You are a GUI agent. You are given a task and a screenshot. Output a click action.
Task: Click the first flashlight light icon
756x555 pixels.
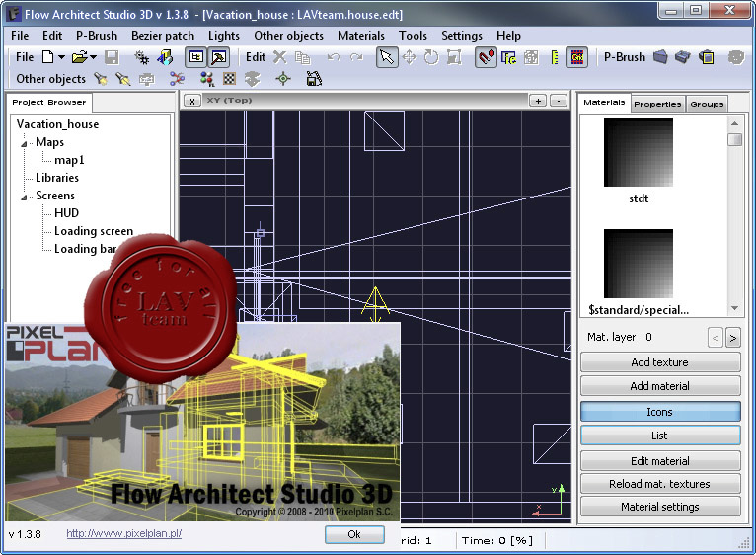(101, 79)
